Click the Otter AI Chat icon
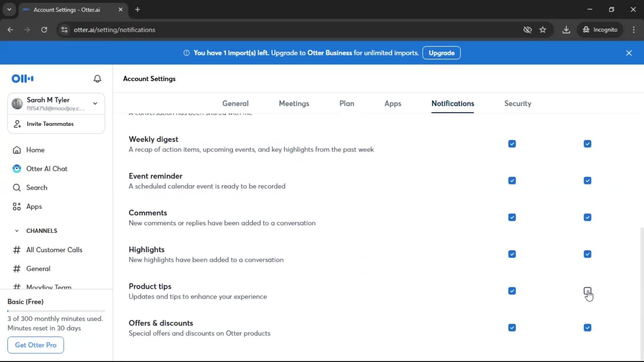Image resolution: width=644 pixels, height=362 pixels. (17, 169)
